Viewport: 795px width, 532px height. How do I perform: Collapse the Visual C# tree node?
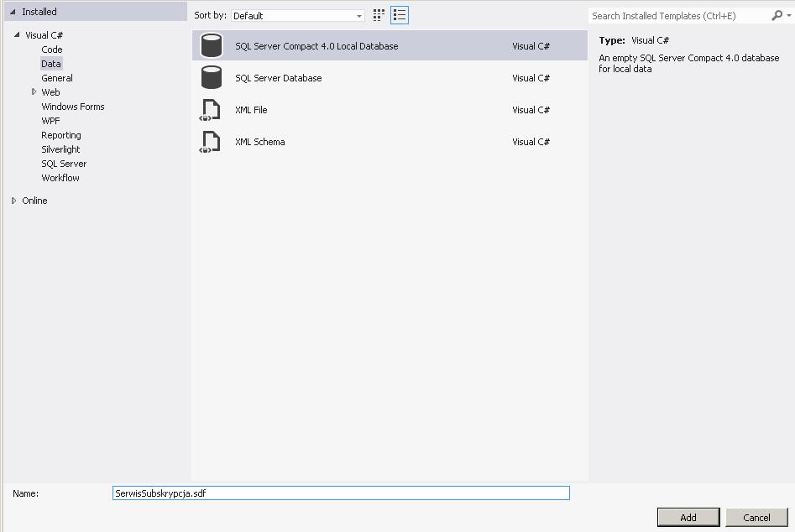click(x=17, y=35)
